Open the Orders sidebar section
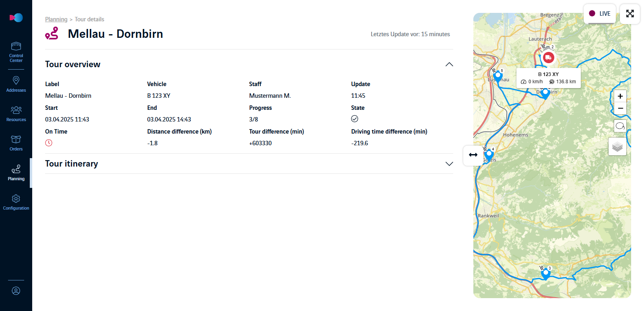Screen dimensions: 644x311 tap(16, 143)
